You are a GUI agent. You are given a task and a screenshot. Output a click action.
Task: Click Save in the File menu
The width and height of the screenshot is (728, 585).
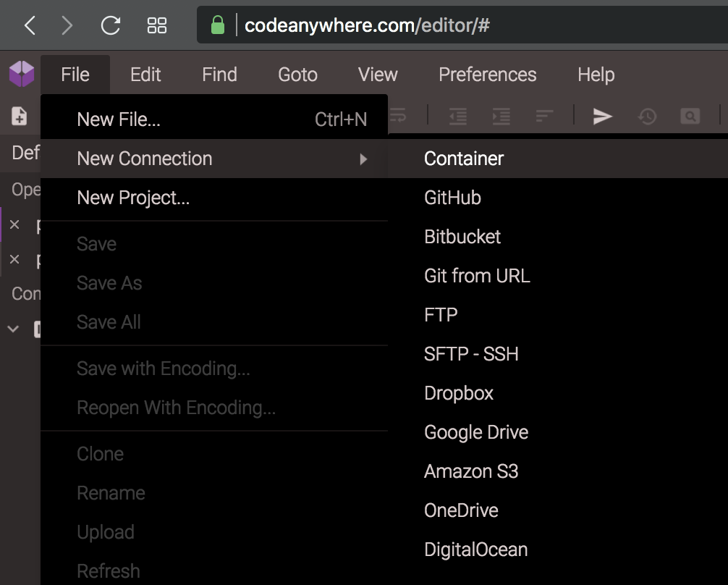(x=214, y=244)
